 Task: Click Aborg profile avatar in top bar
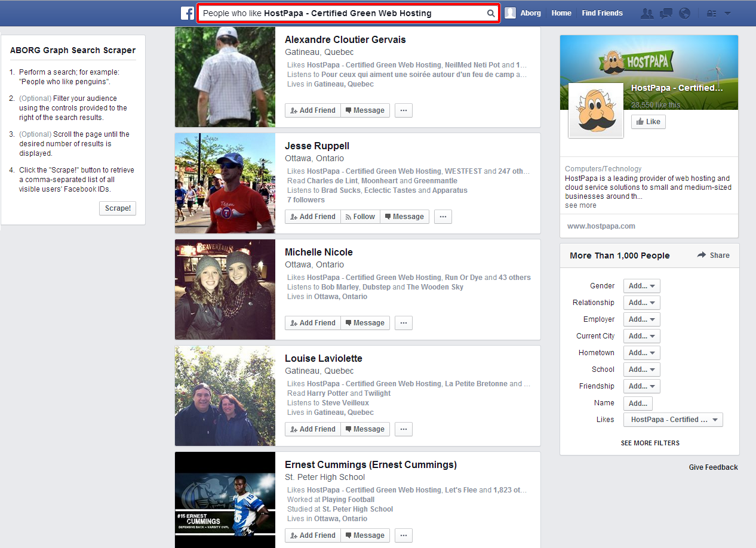coord(510,13)
